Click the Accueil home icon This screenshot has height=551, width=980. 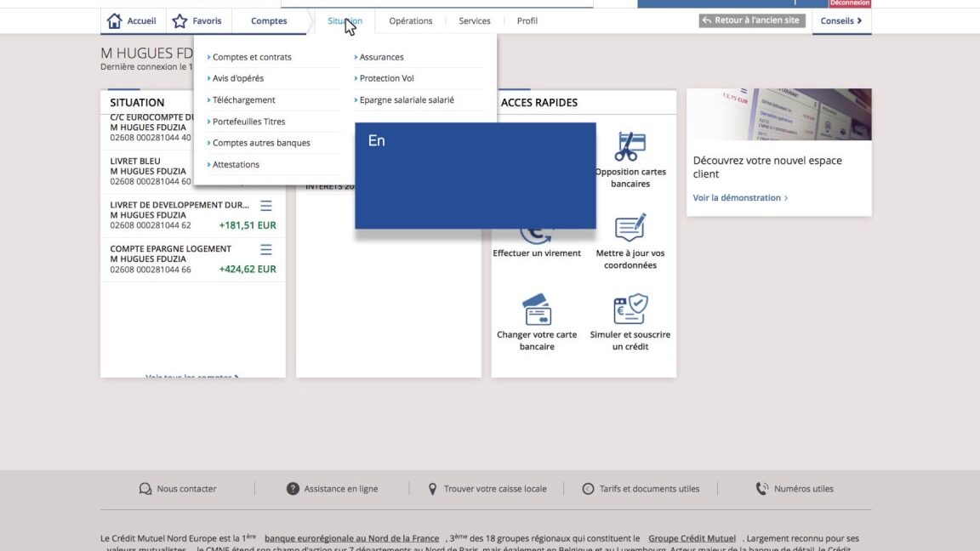(115, 21)
